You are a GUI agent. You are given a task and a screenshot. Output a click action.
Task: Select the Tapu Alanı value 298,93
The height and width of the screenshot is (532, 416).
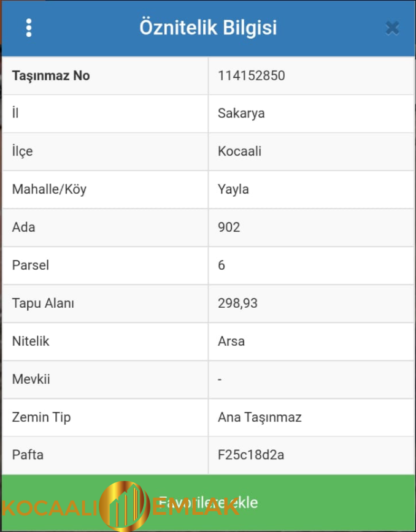coord(239,303)
